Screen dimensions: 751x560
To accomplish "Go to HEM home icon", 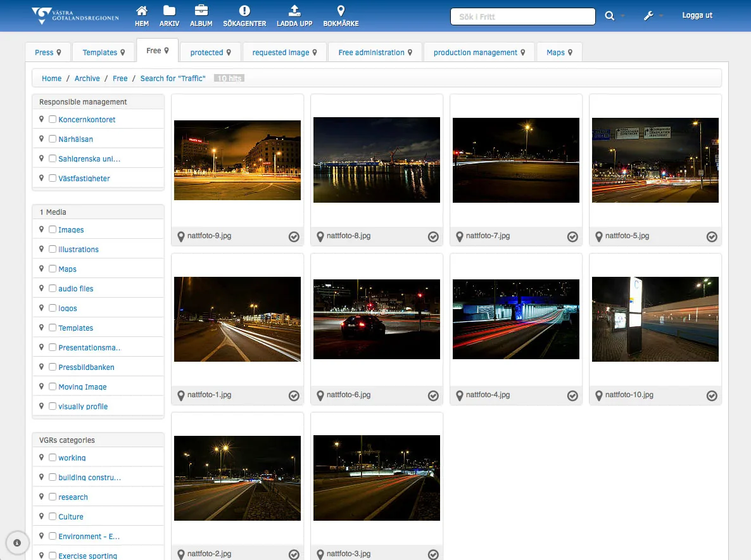I will [x=141, y=11].
